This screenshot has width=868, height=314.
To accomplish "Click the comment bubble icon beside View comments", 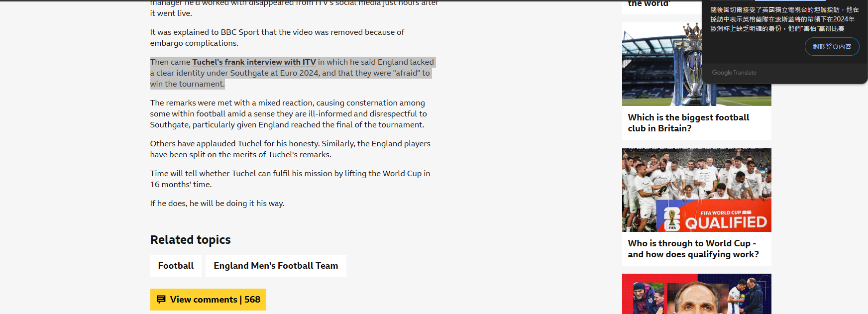I will [161, 300].
